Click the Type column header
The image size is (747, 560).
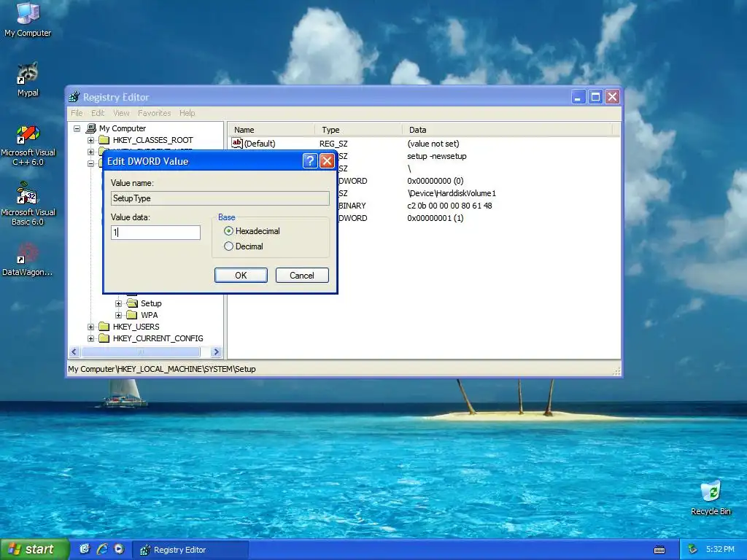click(x=359, y=130)
